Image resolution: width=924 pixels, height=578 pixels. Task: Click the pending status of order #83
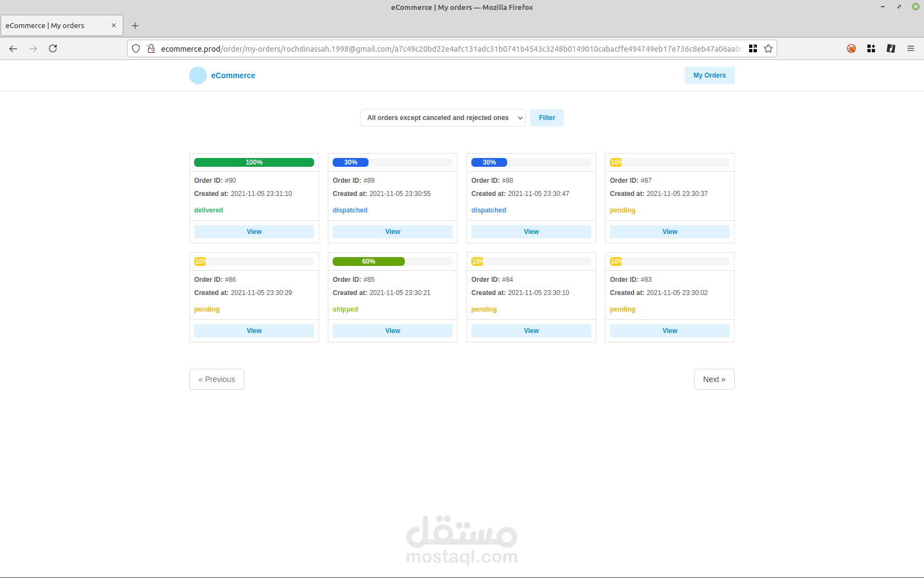(623, 309)
